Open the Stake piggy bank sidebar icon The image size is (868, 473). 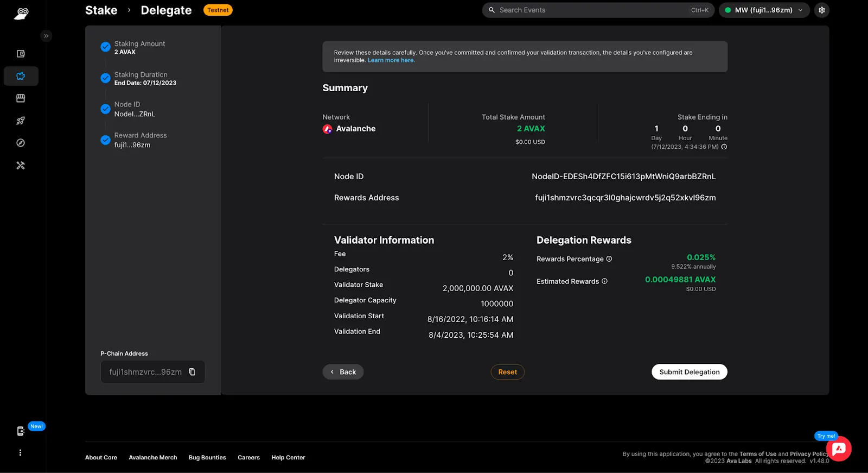pos(21,76)
